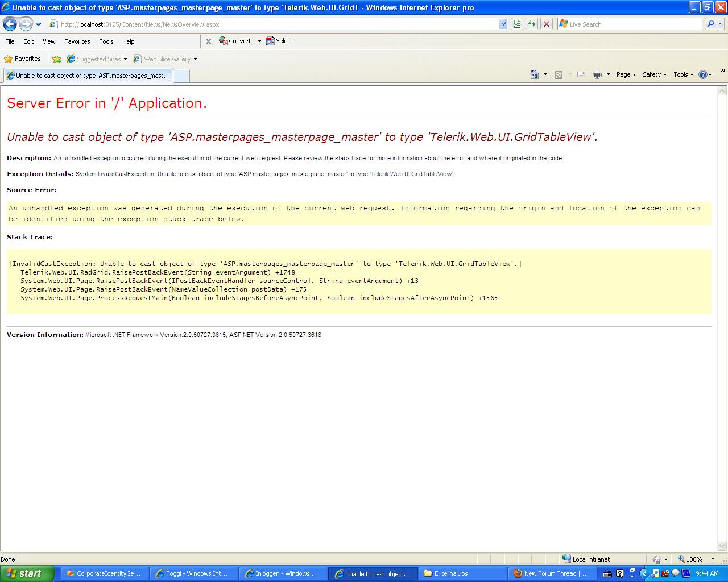Open the Safety menu
Image resolution: width=728 pixels, height=582 pixels.
(x=655, y=74)
